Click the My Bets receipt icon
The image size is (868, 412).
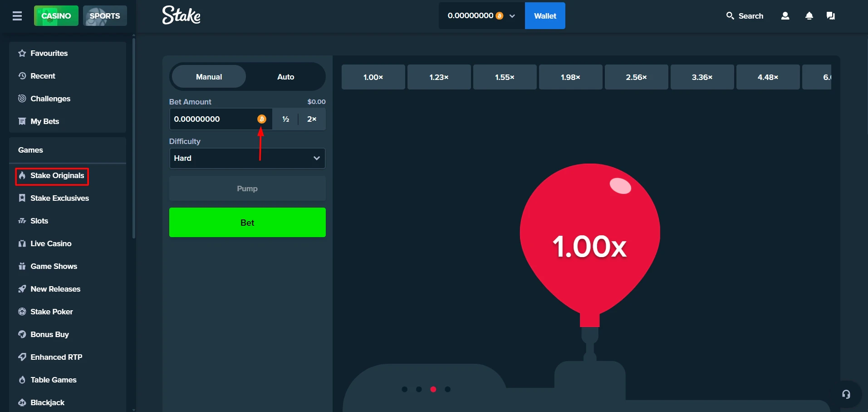[x=22, y=121]
